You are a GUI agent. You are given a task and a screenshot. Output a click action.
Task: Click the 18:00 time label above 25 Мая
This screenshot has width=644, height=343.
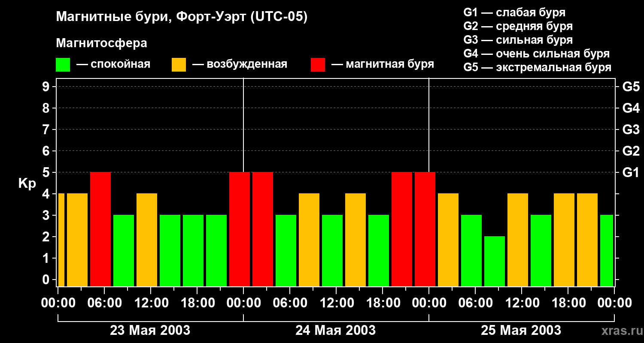coord(568,303)
